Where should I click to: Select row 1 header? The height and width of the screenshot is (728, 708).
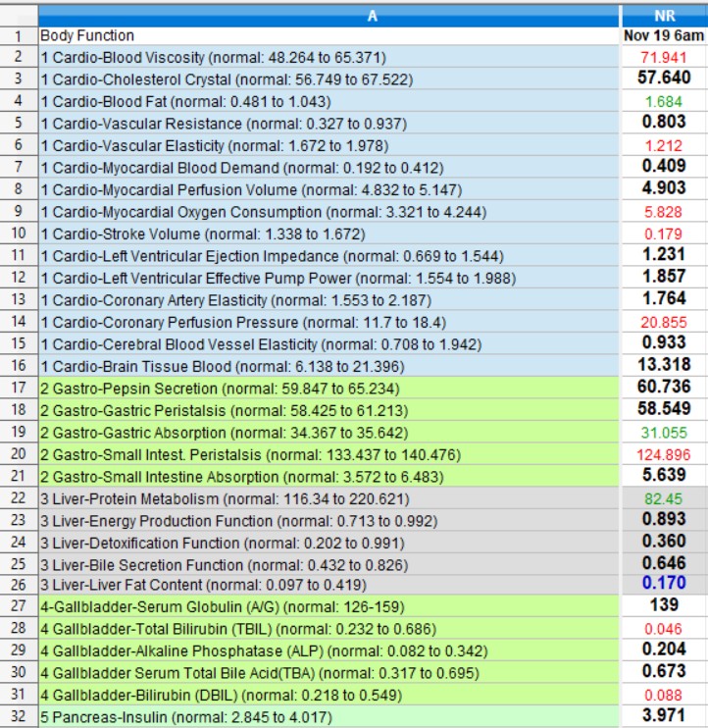19,35
